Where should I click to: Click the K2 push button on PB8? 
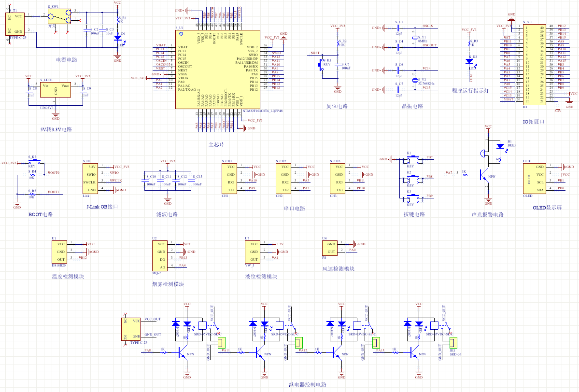pyautogui.click(x=413, y=179)
